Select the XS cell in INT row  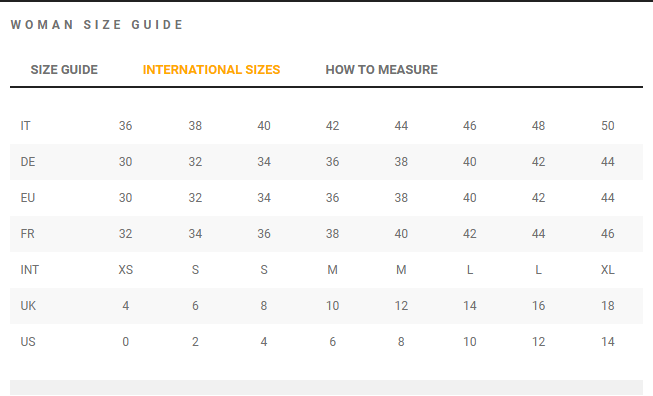[125, 270]
